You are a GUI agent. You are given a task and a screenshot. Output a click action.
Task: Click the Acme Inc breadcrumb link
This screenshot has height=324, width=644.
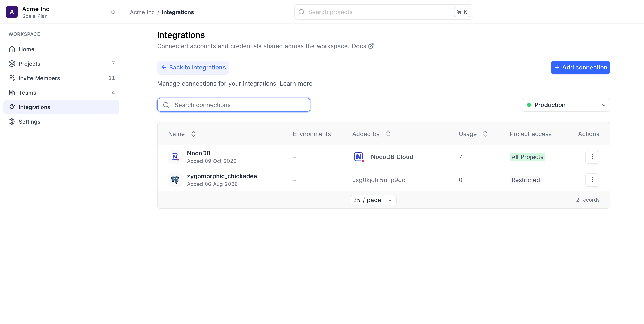[x=142, y=12]
